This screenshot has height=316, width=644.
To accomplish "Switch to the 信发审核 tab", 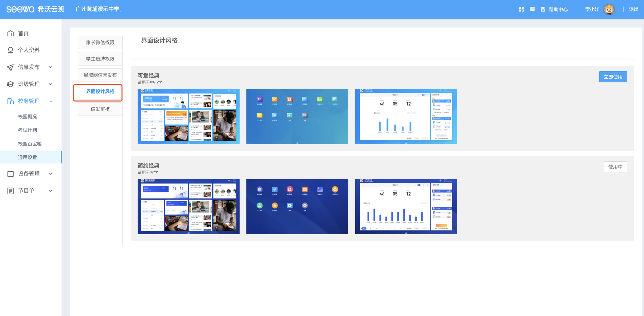I will [100, 109].
